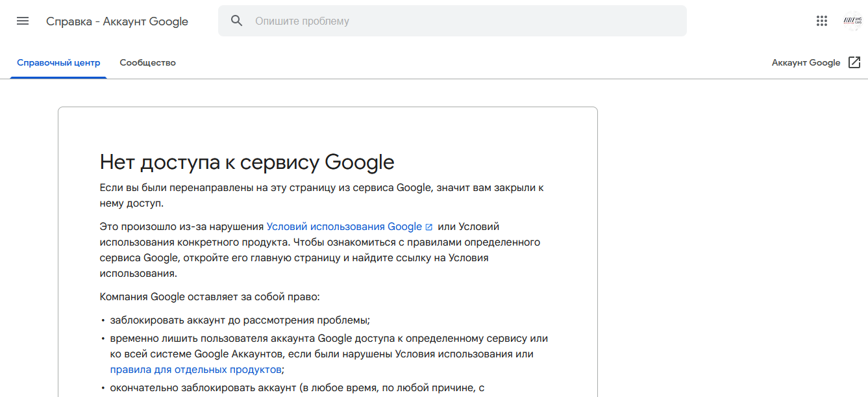Switch to the «Сообщество» tab
Viewport: 868px width, 397px height.
[x=148, y=63]
